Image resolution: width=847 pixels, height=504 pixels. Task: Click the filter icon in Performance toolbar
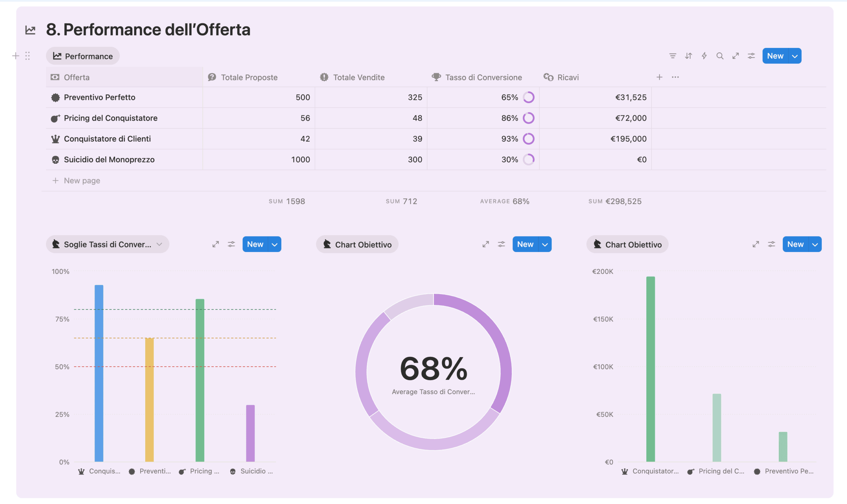[672, 56]
